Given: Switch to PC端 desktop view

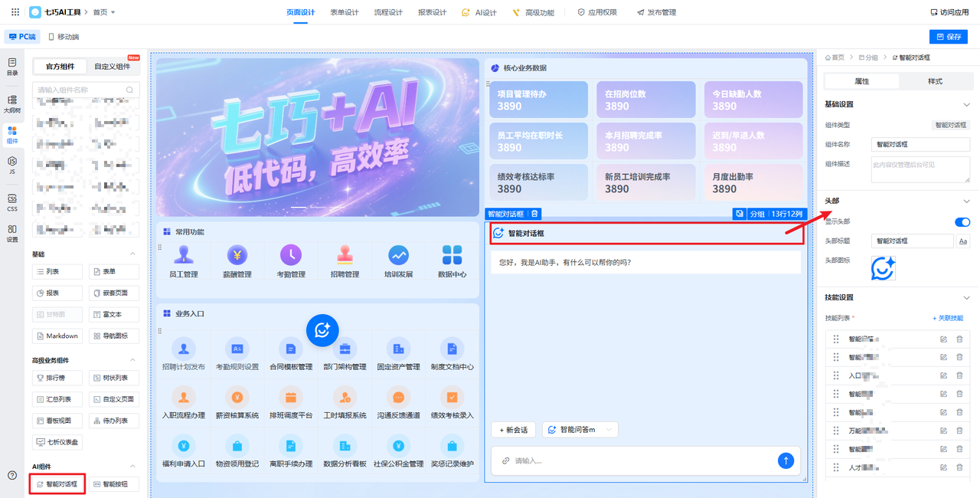Looking at the screenshot, I should [23, 37].
